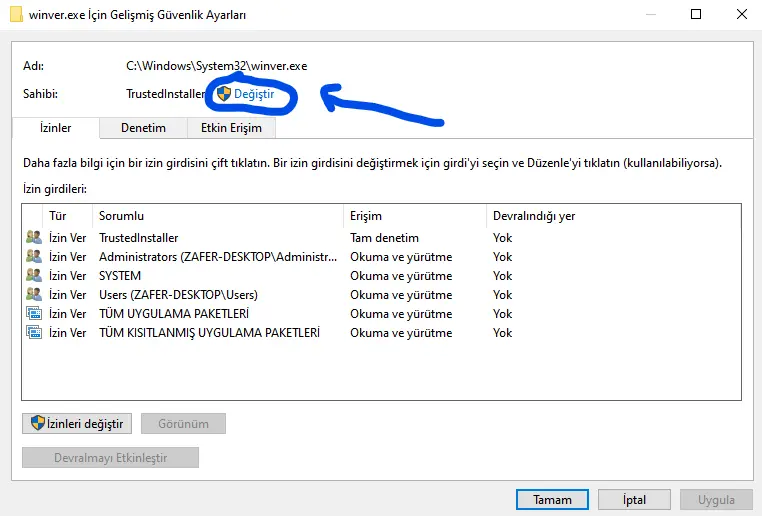Screen dimensions: 762x516
Task: Open the Etkin Erişim tab
Action: tap(231, 128)
